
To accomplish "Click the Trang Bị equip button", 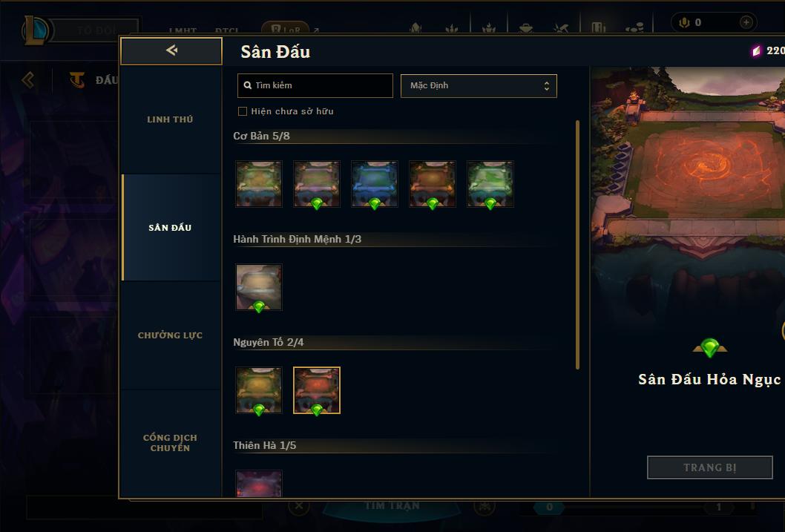I will pyautogui.click(x=710, y=467).
